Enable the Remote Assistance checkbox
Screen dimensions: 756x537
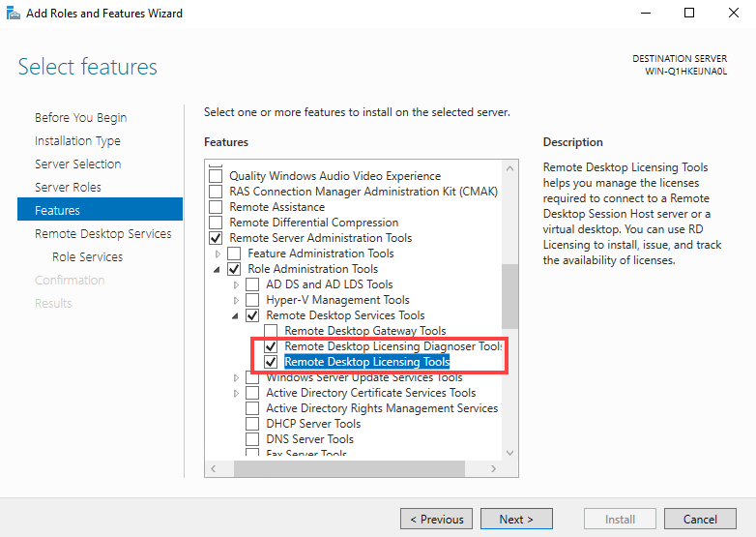[x=216, y=207]
